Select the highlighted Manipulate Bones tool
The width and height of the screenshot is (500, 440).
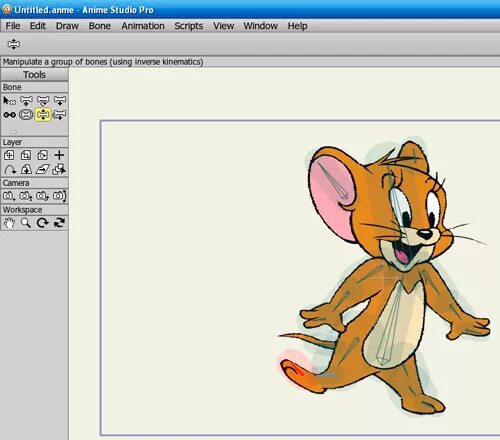tap(43, 115)
